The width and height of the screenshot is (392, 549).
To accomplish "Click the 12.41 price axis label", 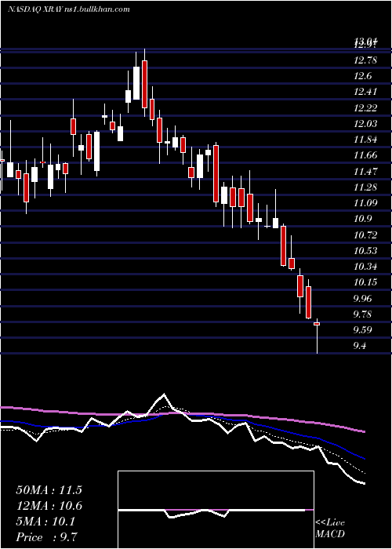I will (365, 92).
